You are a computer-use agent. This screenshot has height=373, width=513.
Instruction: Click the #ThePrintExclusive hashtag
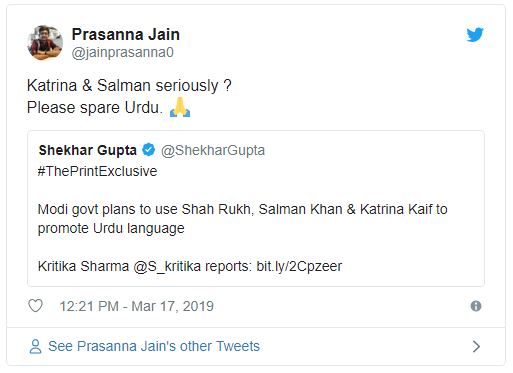pyautogui.click(x=97, y=171)
